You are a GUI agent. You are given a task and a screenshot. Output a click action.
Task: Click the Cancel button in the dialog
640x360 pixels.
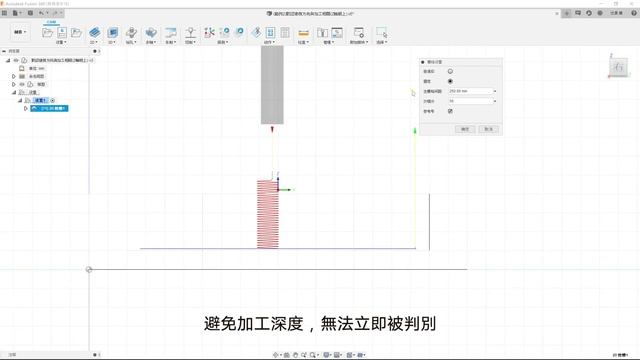[489, 129]
